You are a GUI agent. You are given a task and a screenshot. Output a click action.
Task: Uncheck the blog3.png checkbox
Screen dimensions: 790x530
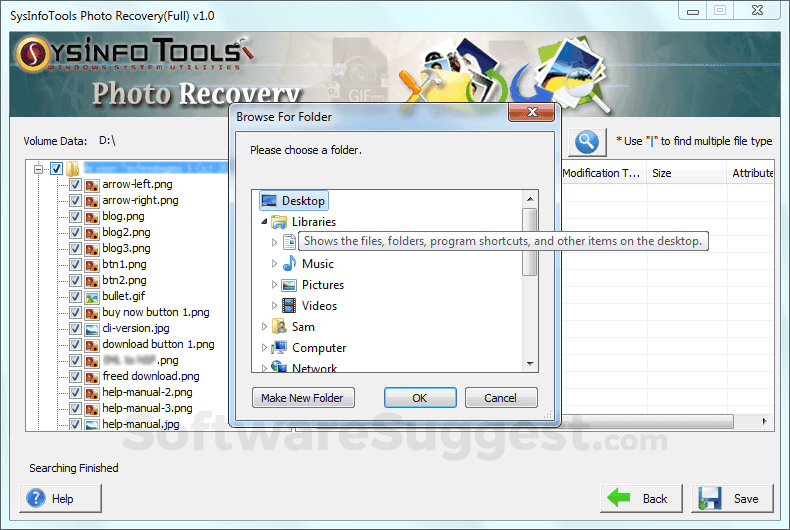[75, 249]
